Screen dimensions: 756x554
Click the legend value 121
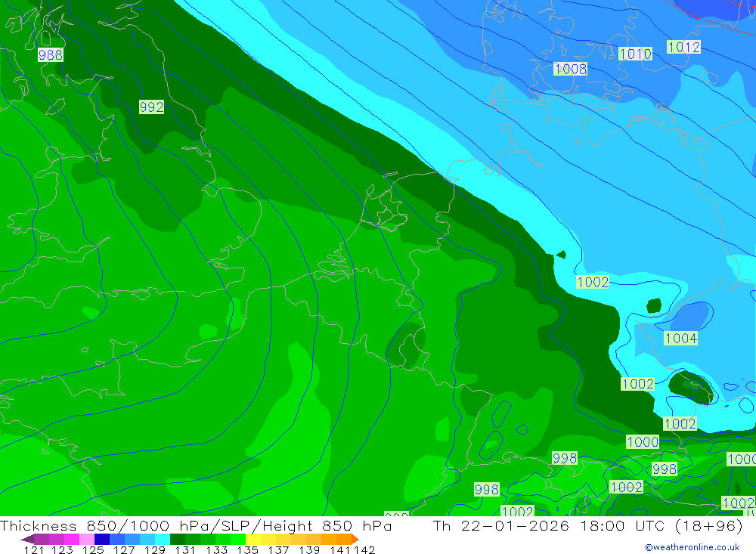coord(34,549)
